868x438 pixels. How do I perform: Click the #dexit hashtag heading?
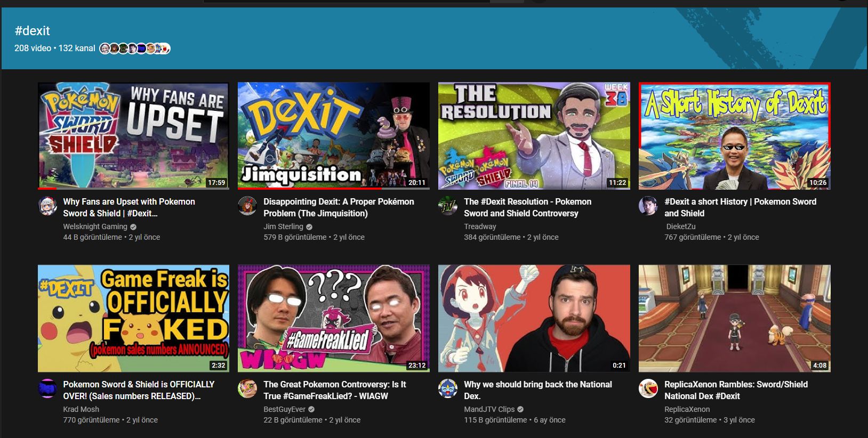tap(33, 31)
